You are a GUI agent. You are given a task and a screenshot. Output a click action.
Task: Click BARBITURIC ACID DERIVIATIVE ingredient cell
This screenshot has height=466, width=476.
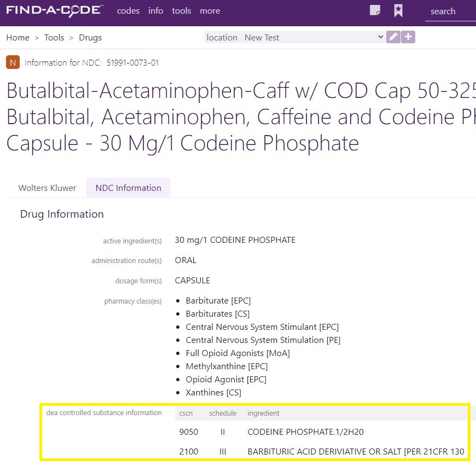(x=356, y=451)
